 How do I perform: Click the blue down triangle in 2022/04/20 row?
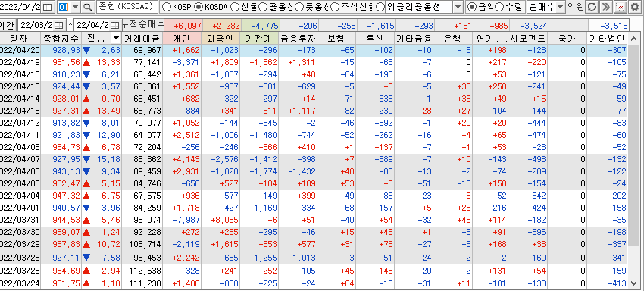tap(86, 51)
